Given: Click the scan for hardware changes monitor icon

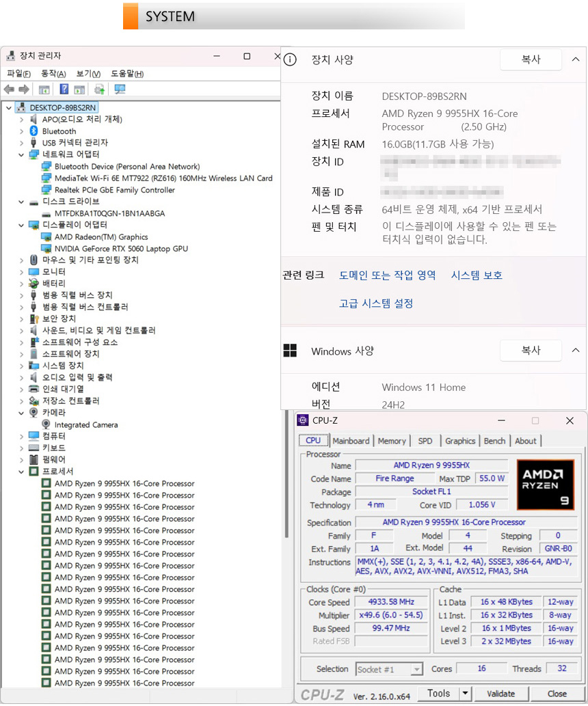Looking at the screenshot, I should pyautogui.click(x=120, y=89).
